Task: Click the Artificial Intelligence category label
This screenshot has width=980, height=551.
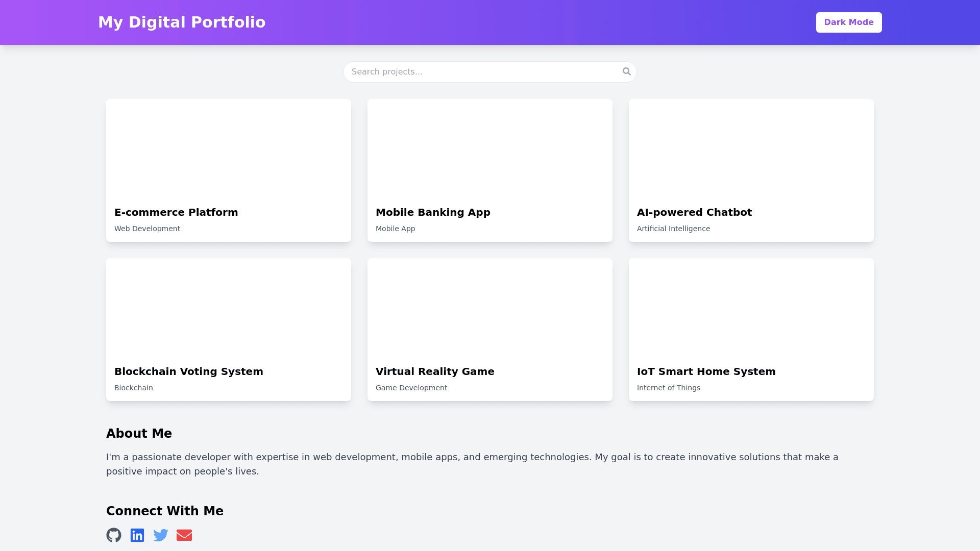Action: [x=673, y=229]
